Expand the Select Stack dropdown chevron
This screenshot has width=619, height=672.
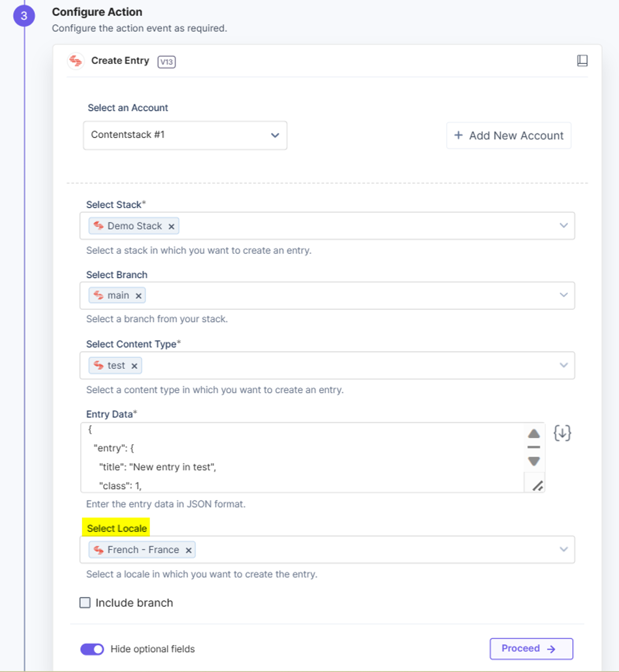tap(564, 225)
